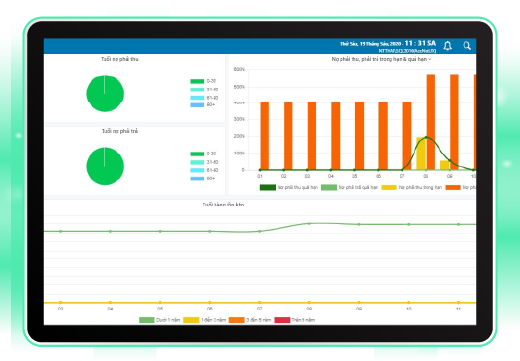Screen dimensions: 520x361
Task: Click the 02 month label on bar chart
Action: 283,176
